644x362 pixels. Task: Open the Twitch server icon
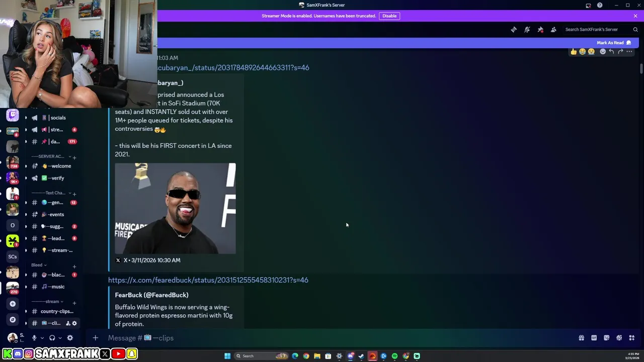coord(13,115)
